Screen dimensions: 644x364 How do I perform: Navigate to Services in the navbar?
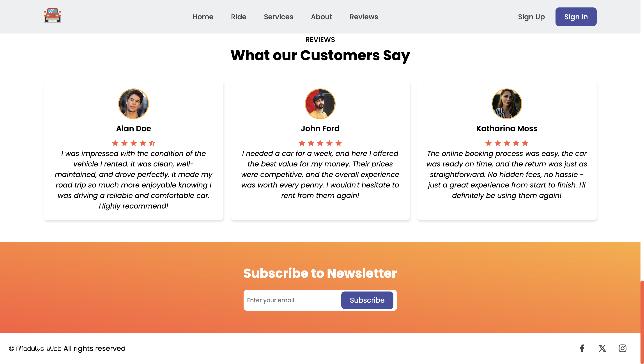coord(278,17)
